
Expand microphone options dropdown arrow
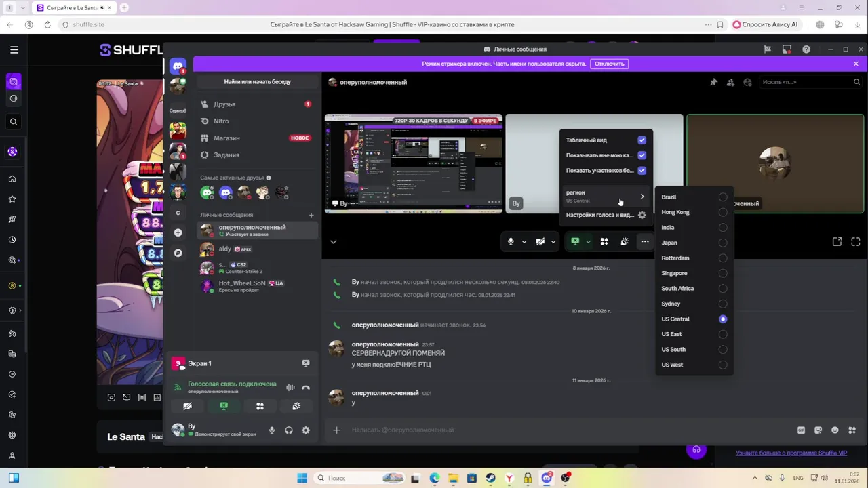pos(524,241)
